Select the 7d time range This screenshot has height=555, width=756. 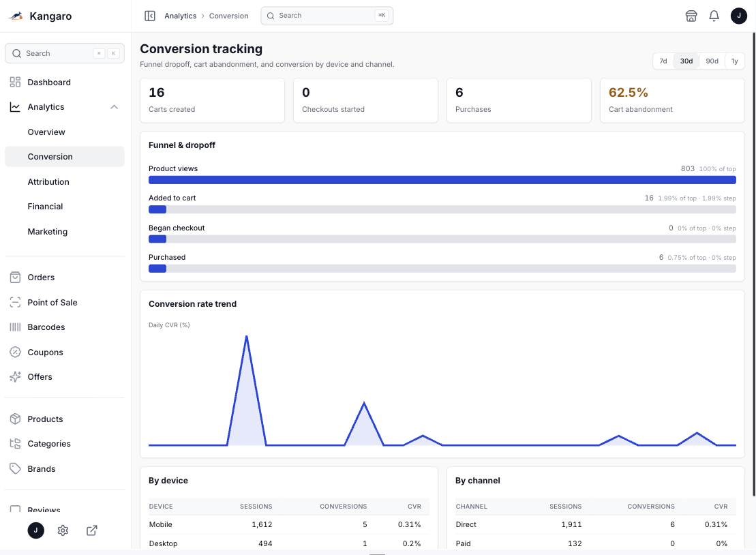click(663, 61)
